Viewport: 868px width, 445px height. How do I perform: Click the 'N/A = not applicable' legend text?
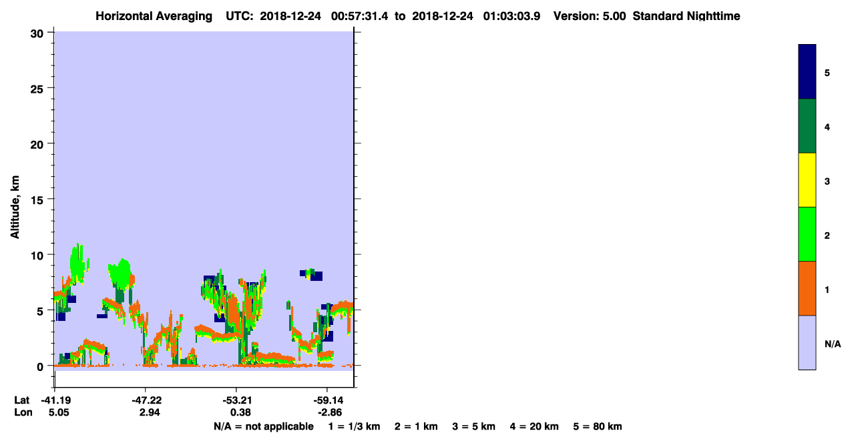pos(263,426)
